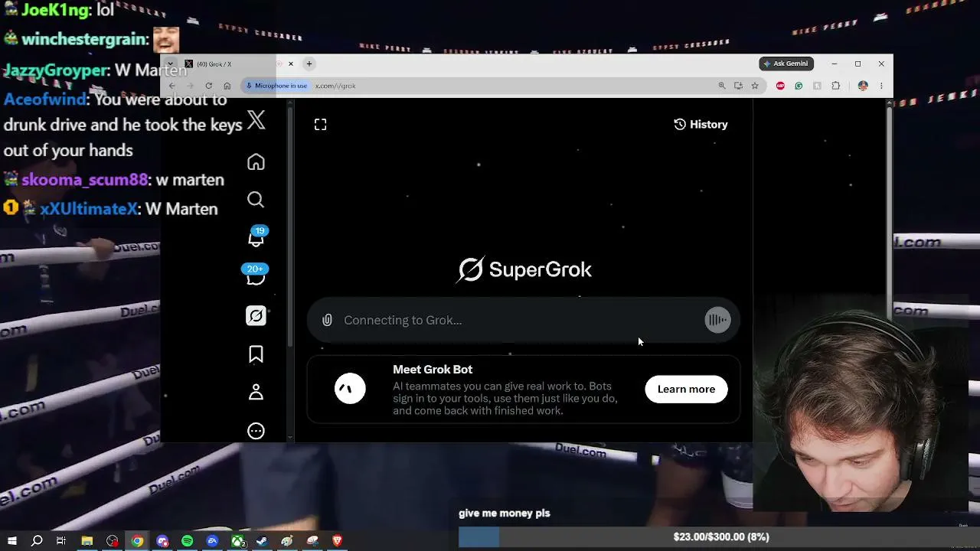
Task: Open Bookmarks in X sidebar
Action: pos(256,354)
